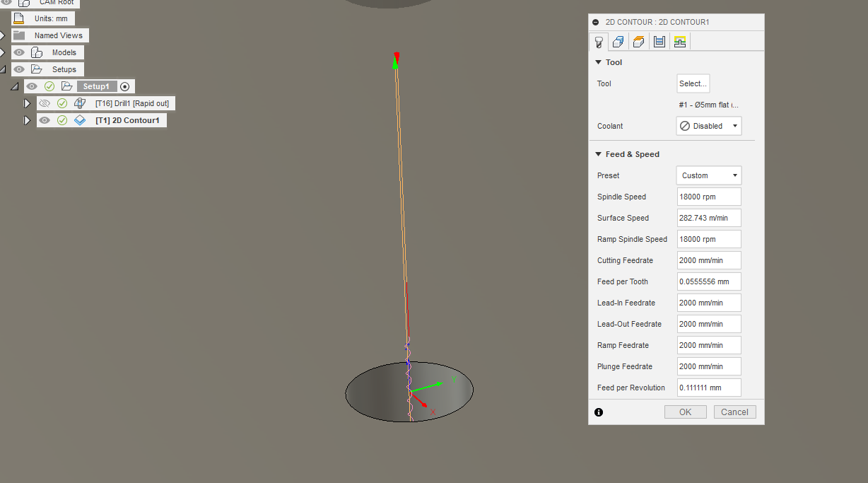Show the hidden Drill1 toolpath visibility
Screen dimensions: 868x483
pos(45,103)
